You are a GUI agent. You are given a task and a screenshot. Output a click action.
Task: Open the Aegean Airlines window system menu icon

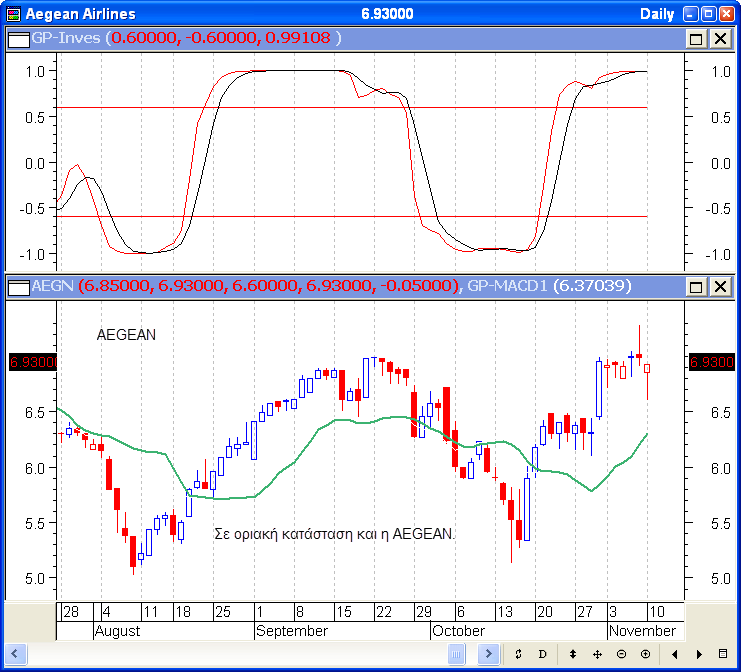[x=12, y=14]
